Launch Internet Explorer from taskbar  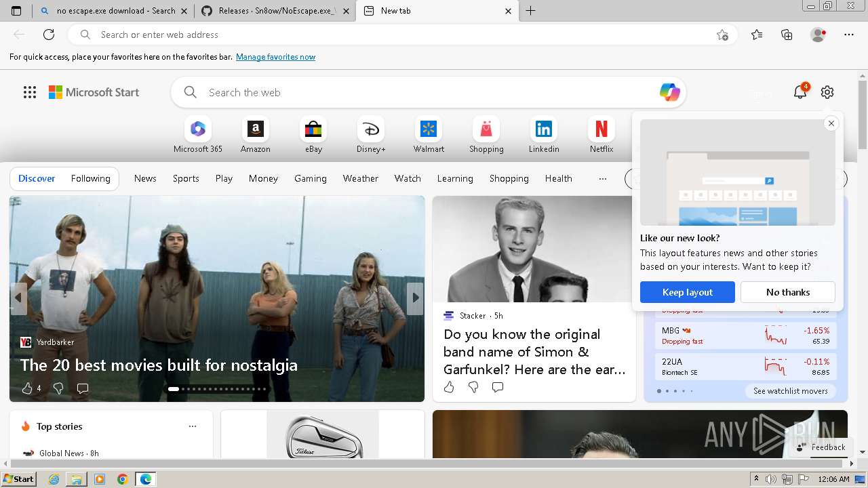[54, 479]
